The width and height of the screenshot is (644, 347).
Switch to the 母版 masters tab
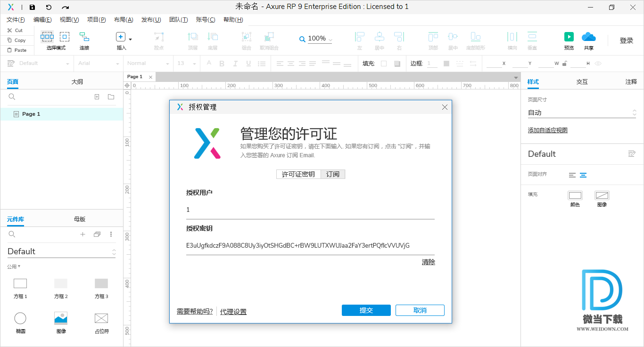(80, 219)
